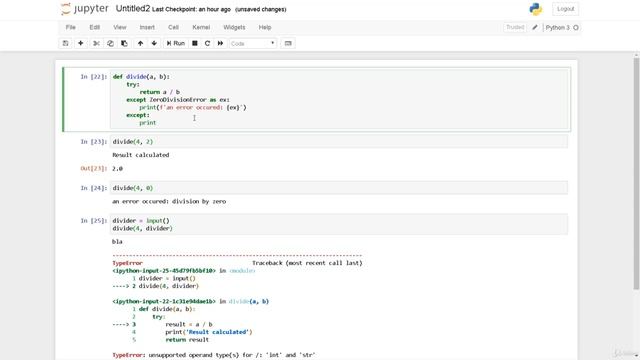Open the File menu
This screenshot has height=360, width=640.
[x=71, y=27]
